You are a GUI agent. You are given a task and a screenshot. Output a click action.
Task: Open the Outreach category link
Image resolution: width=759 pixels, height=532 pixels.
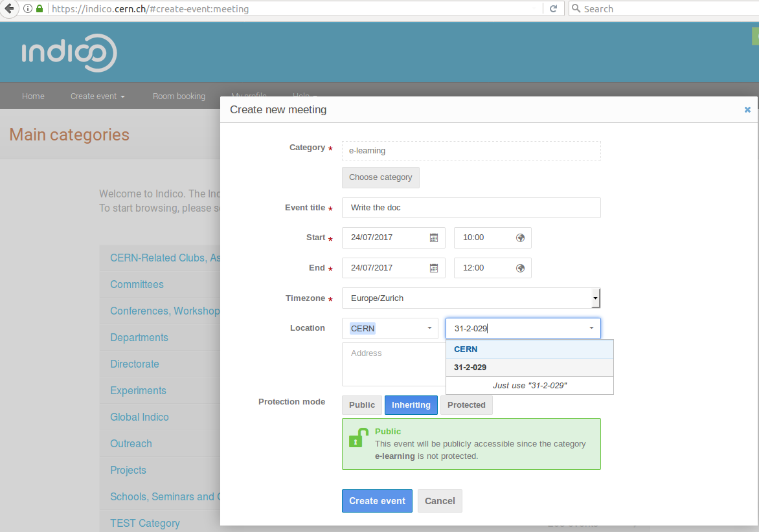[131, 444]
